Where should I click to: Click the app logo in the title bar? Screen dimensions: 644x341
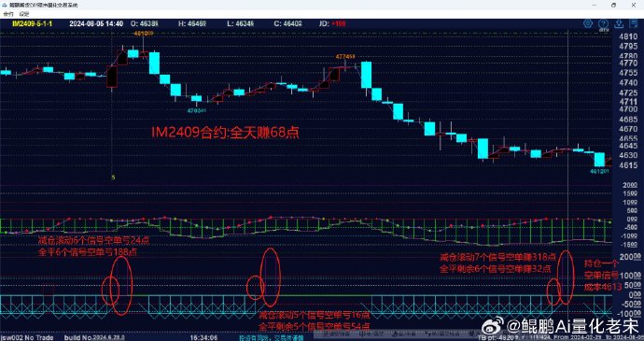coord(5,5)
